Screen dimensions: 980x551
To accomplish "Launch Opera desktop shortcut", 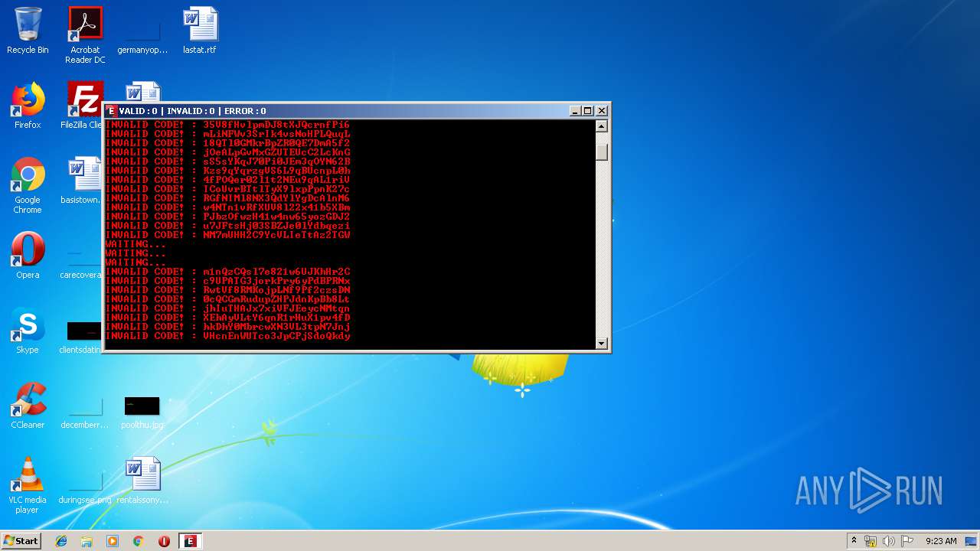I will pyautogui.click(x=28, y=256).
